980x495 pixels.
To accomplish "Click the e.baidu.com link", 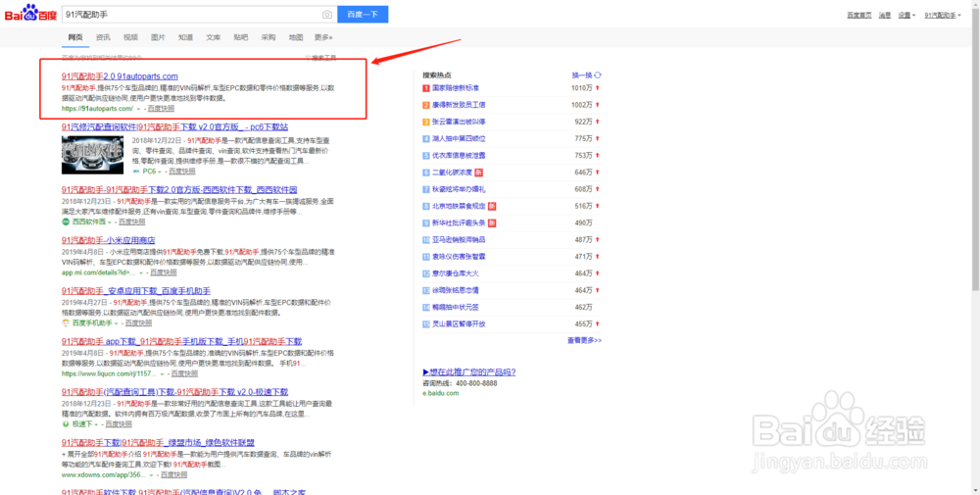I will tap(441, 393).
